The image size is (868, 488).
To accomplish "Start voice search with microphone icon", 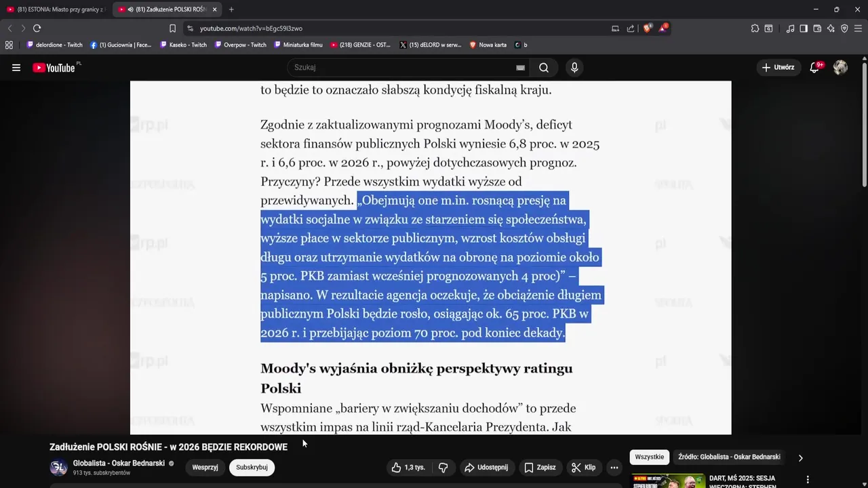I will pos(574,68).
